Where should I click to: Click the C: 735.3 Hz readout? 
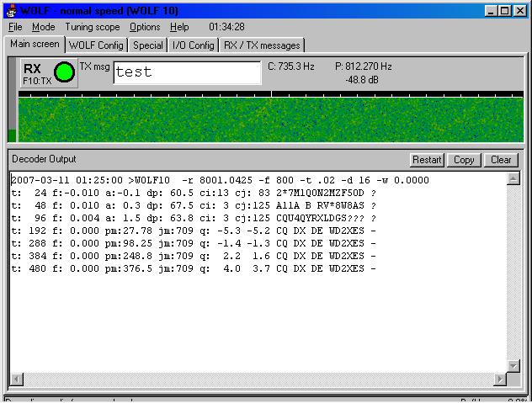291,66
